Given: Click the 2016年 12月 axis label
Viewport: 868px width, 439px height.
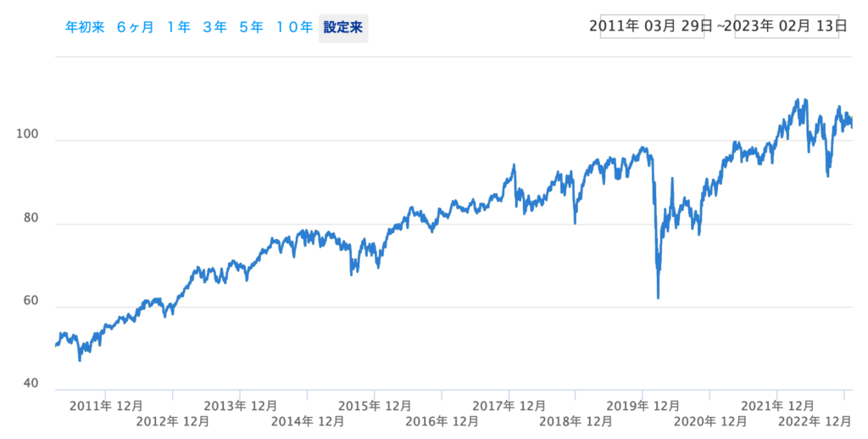Looking at the screenshot, I should point(441,421).
